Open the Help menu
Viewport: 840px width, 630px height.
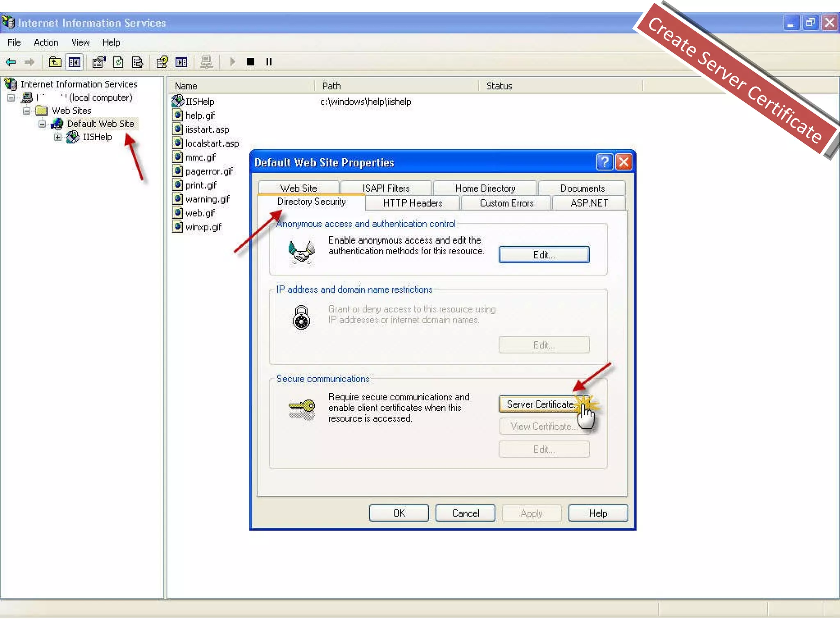(111, 43)
